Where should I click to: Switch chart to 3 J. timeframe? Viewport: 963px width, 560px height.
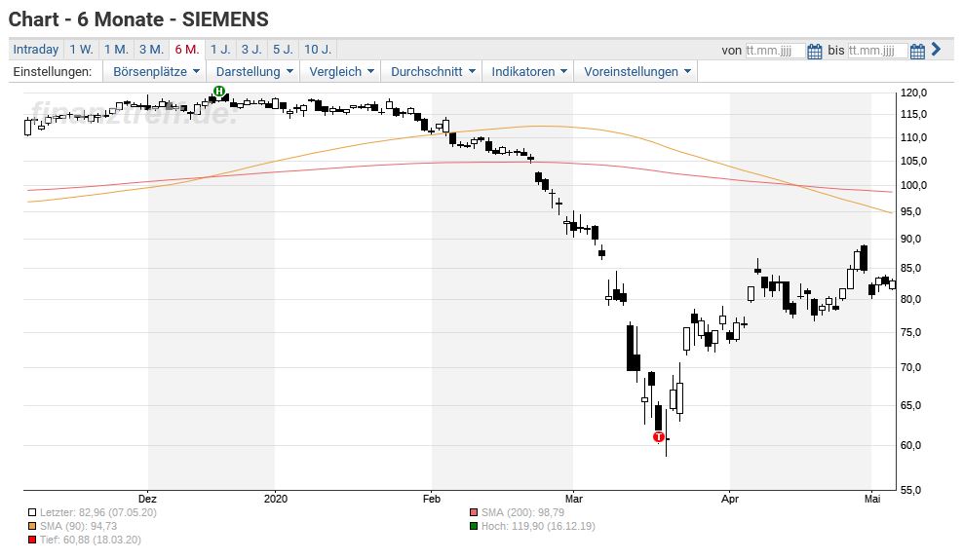(251, 49)
